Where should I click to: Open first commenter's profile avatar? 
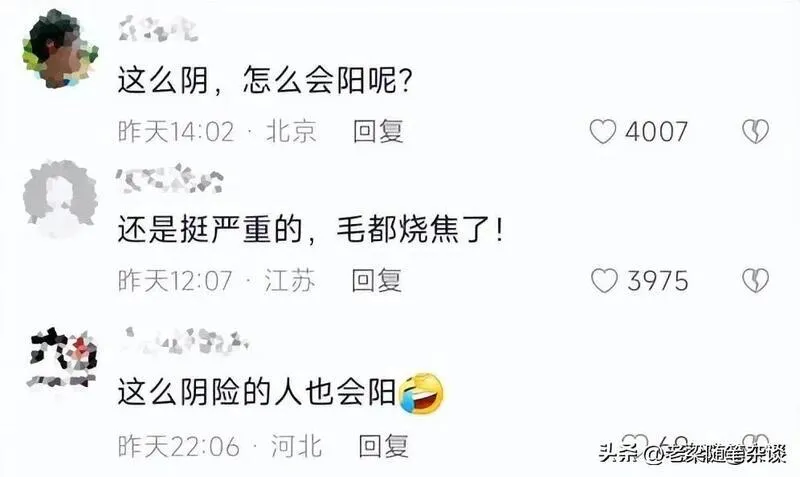60,49
